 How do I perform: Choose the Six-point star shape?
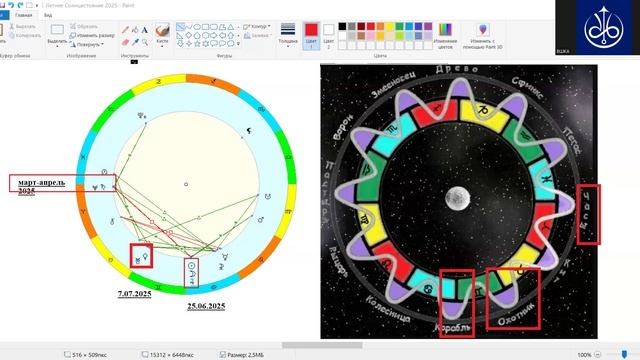[x=205, y=44]
